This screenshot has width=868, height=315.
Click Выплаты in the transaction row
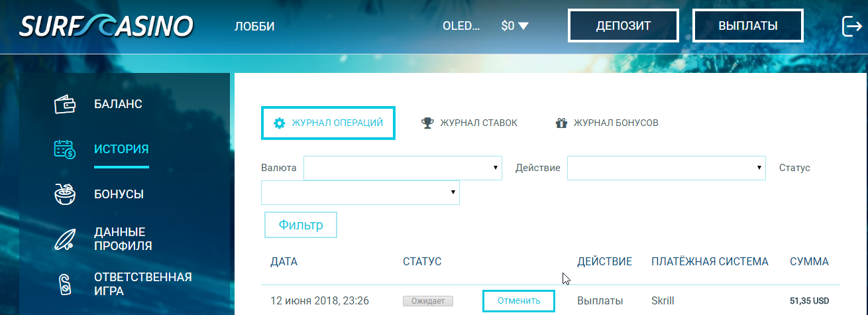click(x=600, y=301)
